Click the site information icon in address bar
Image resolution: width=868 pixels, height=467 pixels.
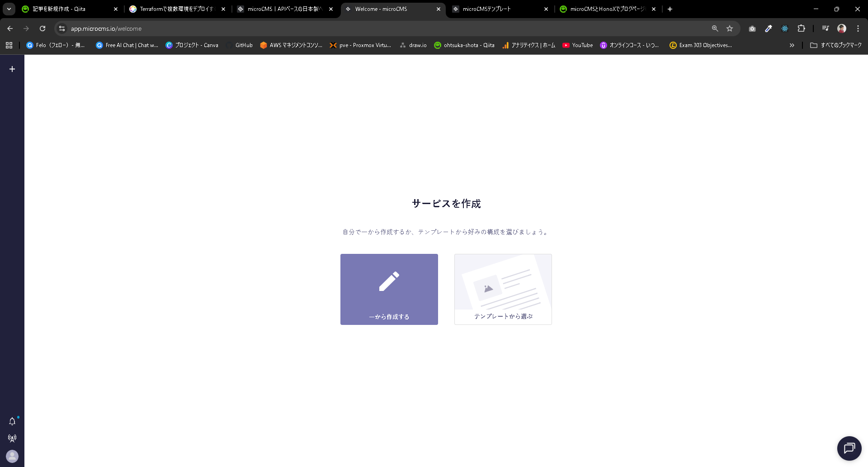pyautogui.click(x=62, y=29)
